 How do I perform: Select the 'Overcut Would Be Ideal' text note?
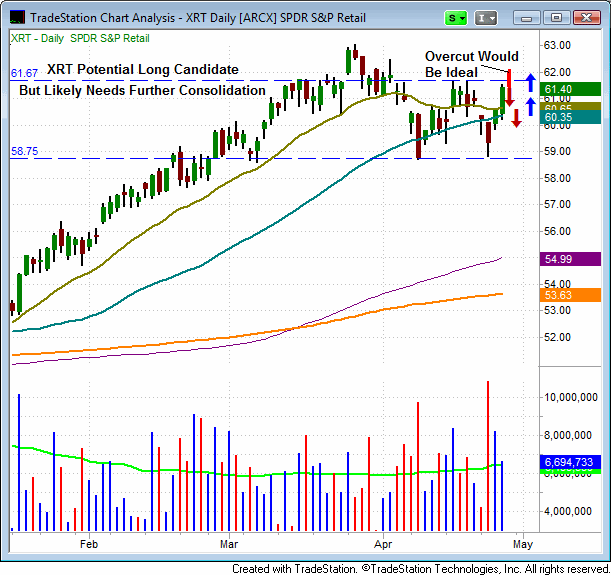coord(471,64)
